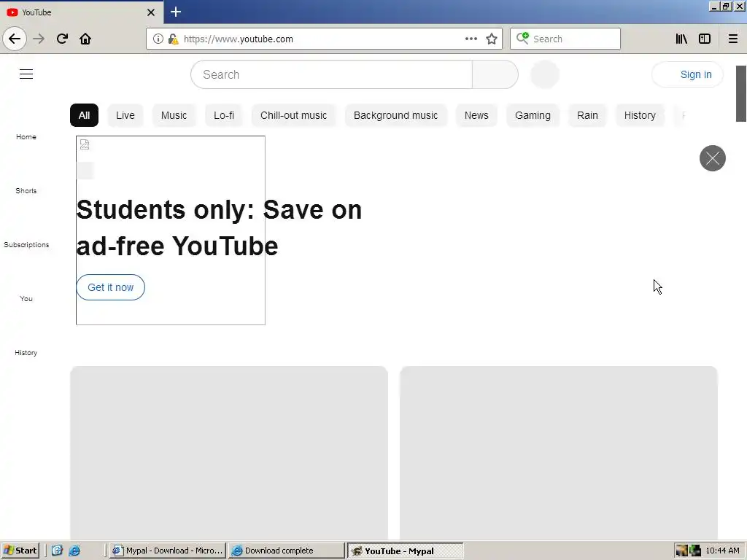The height and width of the screenshot is (560, 747).
Task: Open the Library bookshelf icon
Action: point(681,39)
